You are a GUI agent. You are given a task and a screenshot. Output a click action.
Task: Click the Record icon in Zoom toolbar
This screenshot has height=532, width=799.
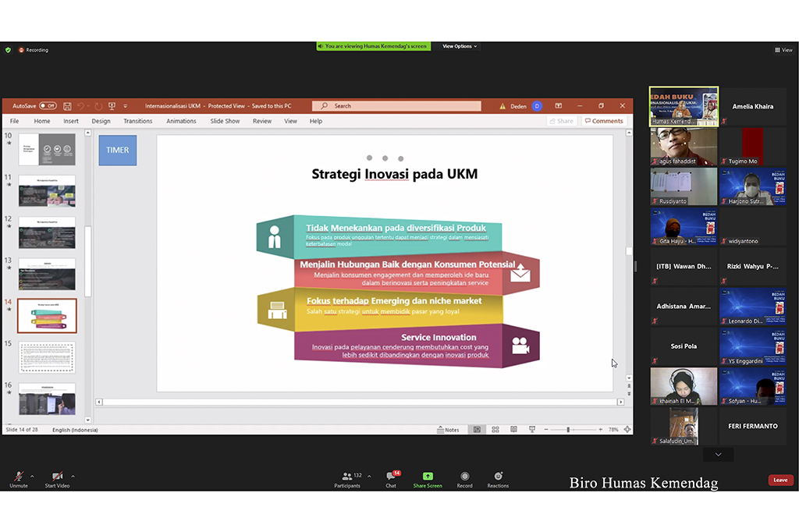pyautogui.click(x=465, y=476)
